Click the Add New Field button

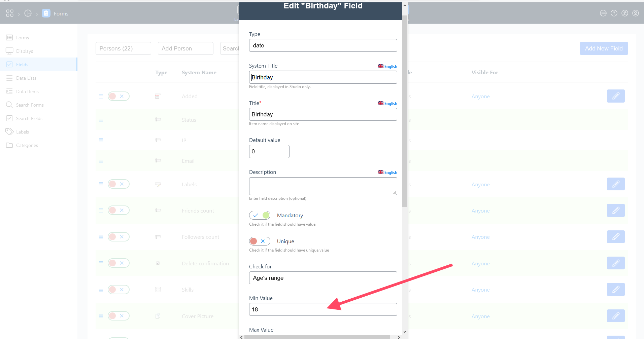[604, 48]
